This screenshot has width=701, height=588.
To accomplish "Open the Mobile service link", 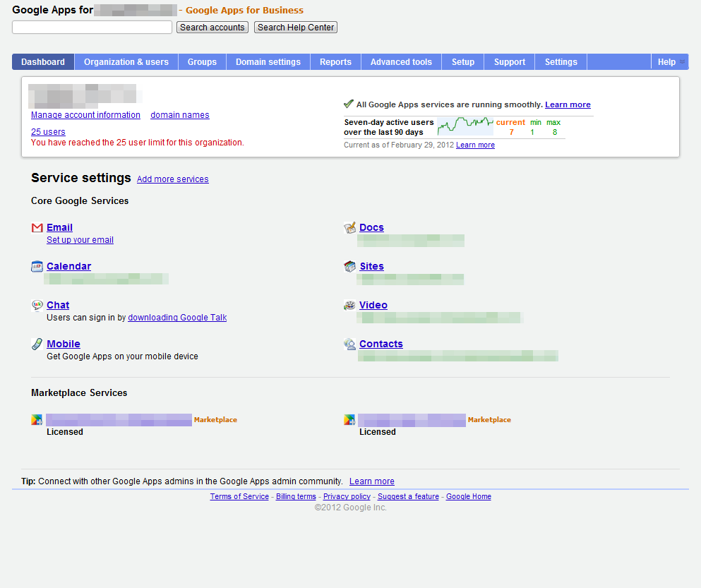I will click(64, 344).
